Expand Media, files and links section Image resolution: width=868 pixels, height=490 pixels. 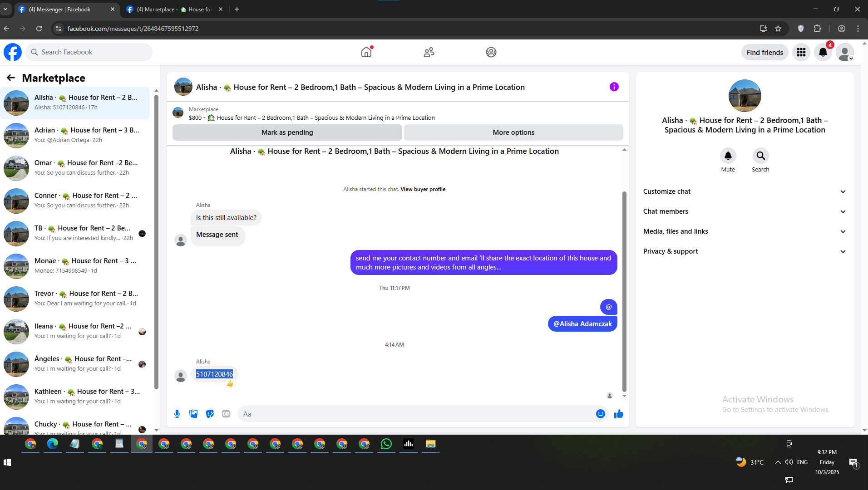coord(745,231)
